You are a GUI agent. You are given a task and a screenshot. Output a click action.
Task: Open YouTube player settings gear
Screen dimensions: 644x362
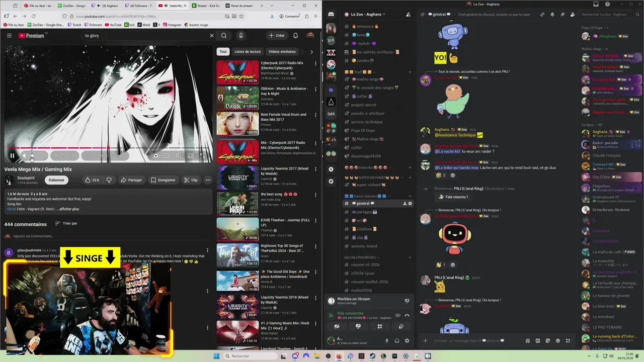pyautogui.click(x=178, y=156)
